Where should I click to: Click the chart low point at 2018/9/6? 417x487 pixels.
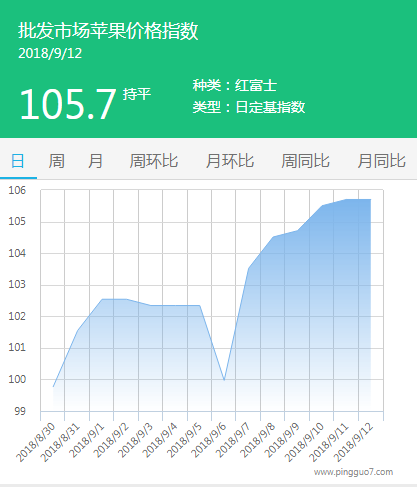(224, 380)
